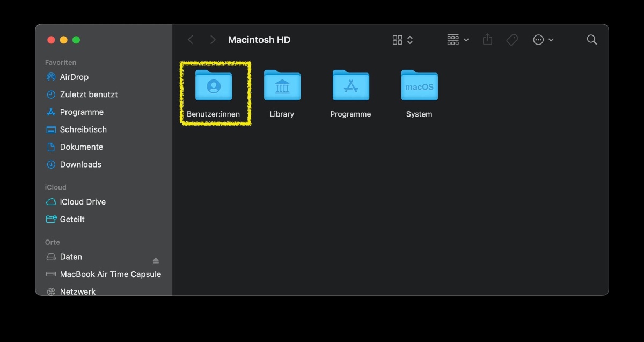The height and width of the screenshot is (342, 644).
Task: Select Downloads in the sidebar
Action: pos(80,164)
